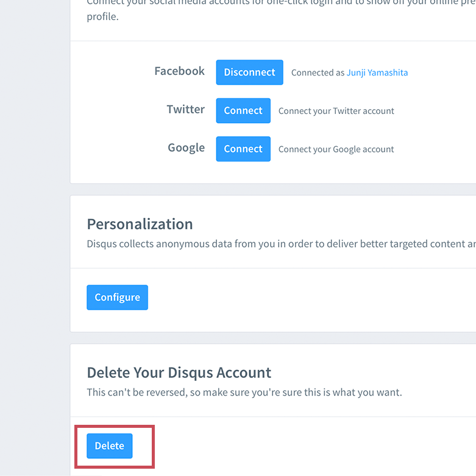
Task: Click the Google label
Action: coord(186,148)
